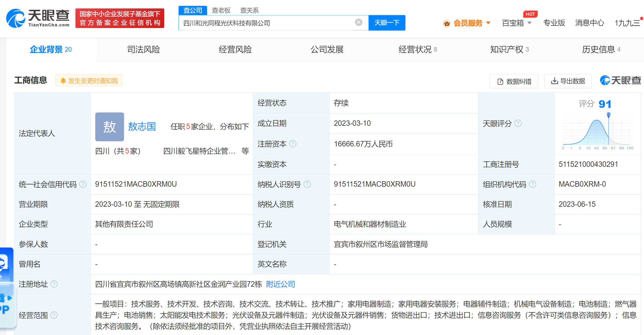Select the 公司发展 tab

327,49
